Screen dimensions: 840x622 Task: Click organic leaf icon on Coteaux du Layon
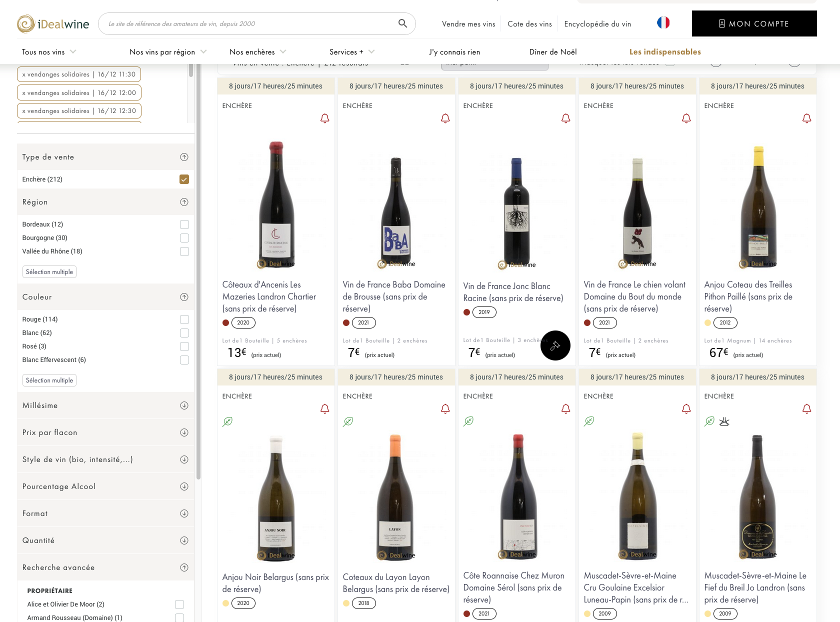348,421
